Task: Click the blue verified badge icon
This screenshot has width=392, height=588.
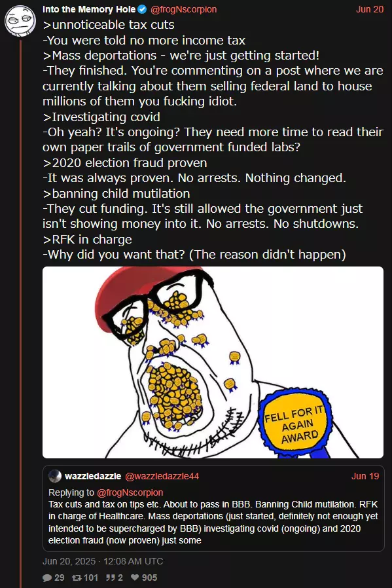Action: [143, 9]
